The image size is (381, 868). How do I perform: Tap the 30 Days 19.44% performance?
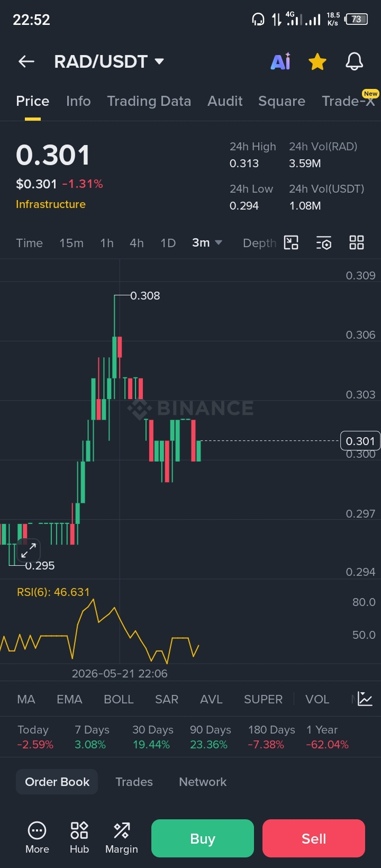coord(152,737)
